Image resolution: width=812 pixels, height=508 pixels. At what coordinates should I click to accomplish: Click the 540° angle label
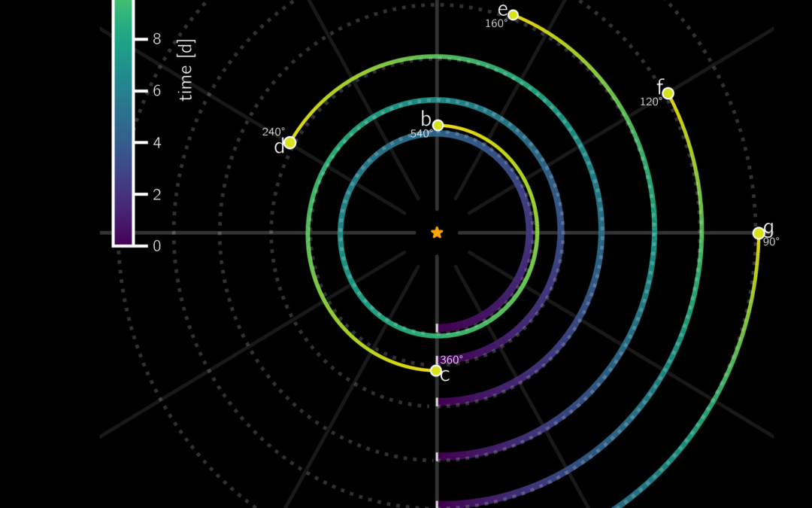(422, 134)
